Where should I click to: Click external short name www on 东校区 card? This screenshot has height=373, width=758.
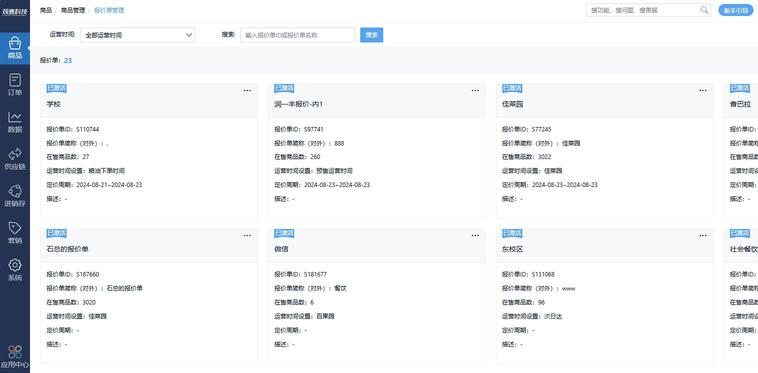568,288
